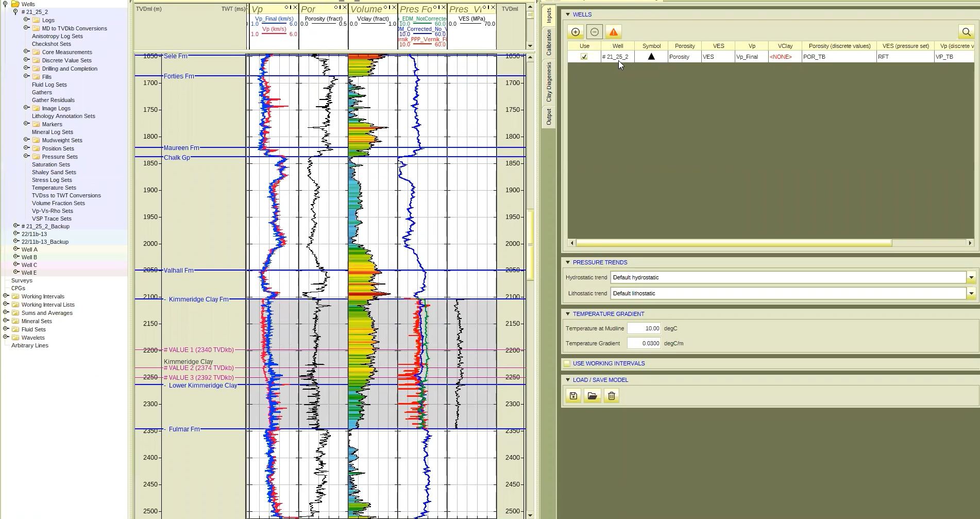
Task: Click the Wavelets folder icon
Action: (x=15, y=338)
